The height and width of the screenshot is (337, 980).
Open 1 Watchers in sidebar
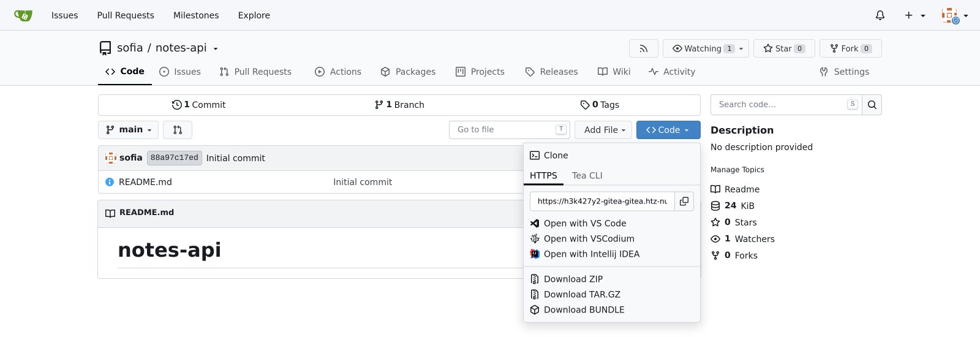[742, 239]
